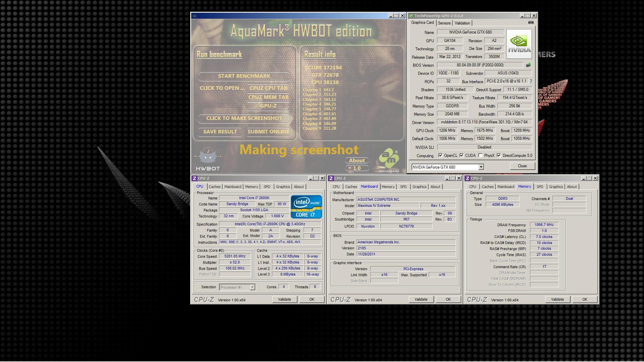The width and height of the screenshot is (644, 362).
Task: Click the bus interface question mark icon
Action: [x=531, y=81]
